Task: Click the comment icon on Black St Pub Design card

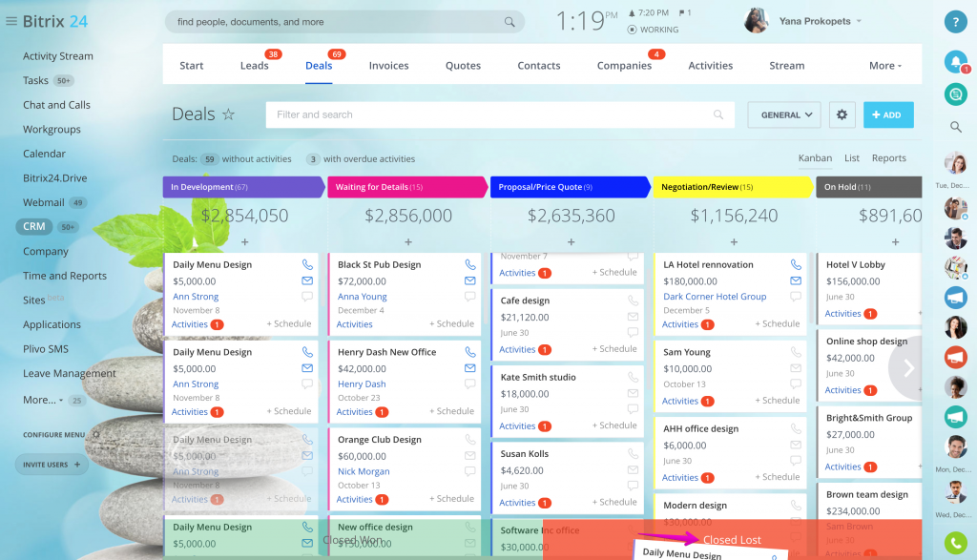Action: (x=470, y=297)
